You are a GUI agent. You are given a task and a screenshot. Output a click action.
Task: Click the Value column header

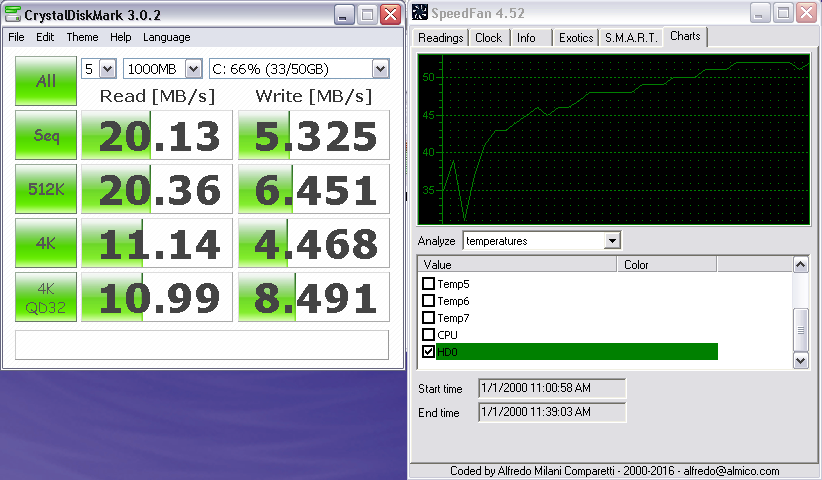pyautogui.click(x=517, y=265)
